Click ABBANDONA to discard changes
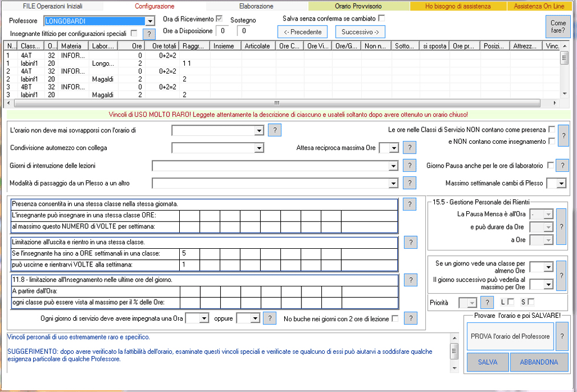 pos(539,362)
